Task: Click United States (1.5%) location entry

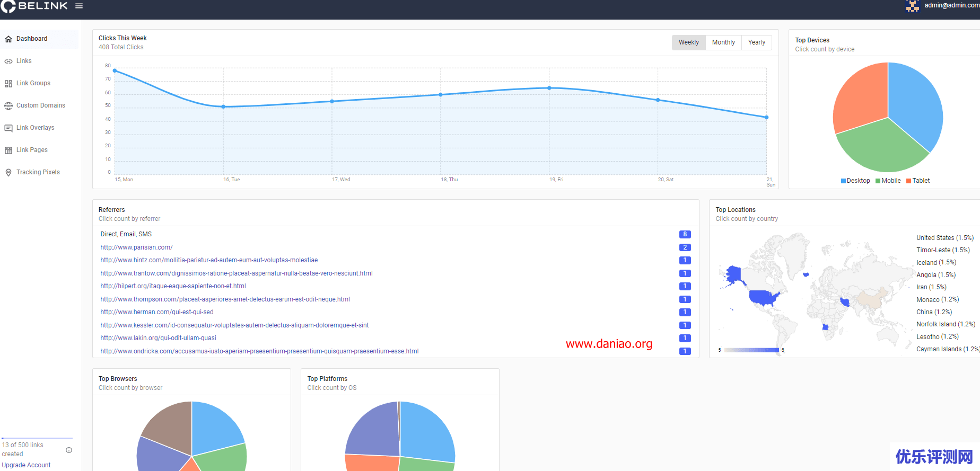Action: click(x=945, y=238)
